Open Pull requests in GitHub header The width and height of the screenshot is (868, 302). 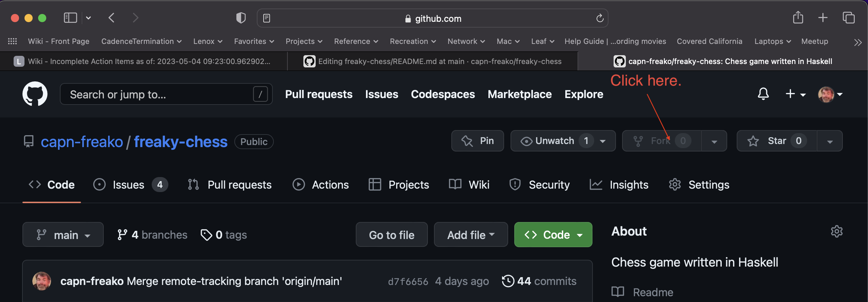[319, 94]
